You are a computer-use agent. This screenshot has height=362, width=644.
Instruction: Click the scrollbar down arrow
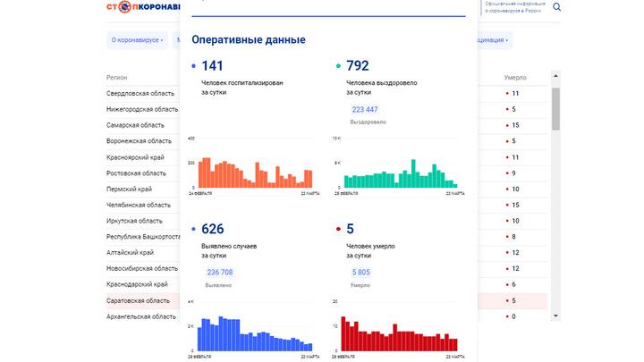pos(555,316)
